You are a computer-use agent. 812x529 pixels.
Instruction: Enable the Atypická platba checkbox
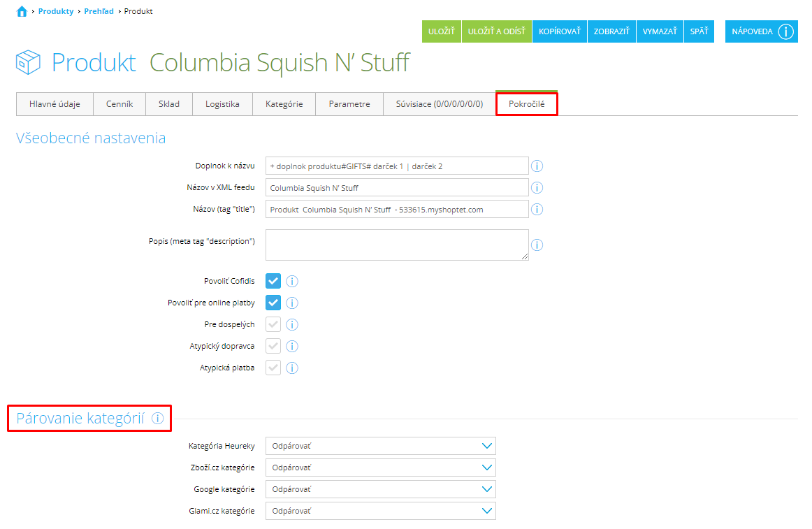pos(273,368)
